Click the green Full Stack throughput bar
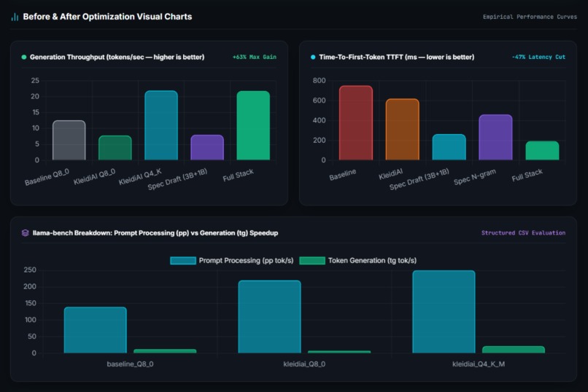 pos(253,125)
